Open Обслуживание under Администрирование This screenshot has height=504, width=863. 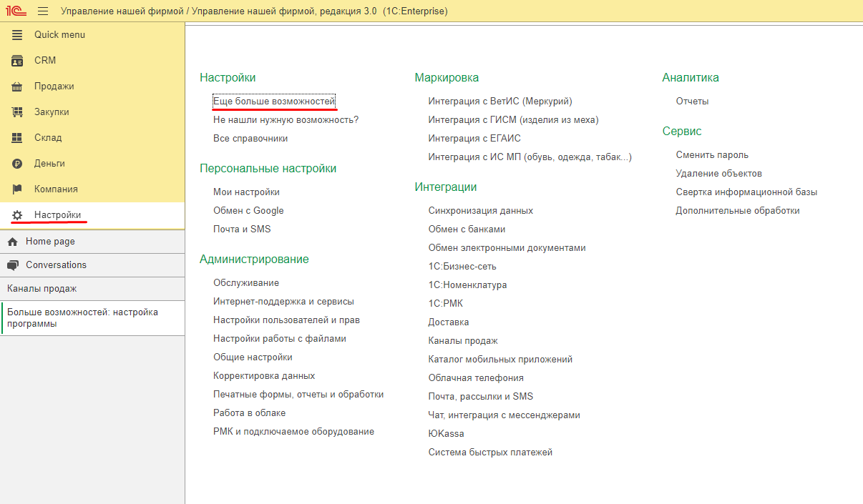246,283
